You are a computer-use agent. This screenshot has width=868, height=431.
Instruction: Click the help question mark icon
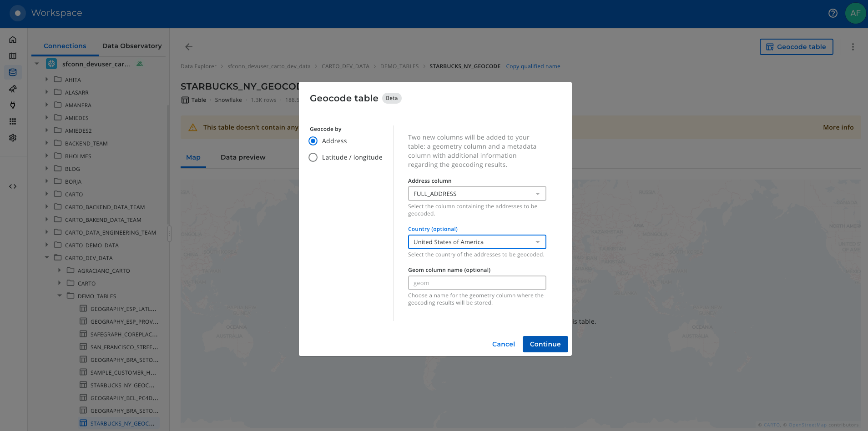pyautogui.click(x=833, y=13)
